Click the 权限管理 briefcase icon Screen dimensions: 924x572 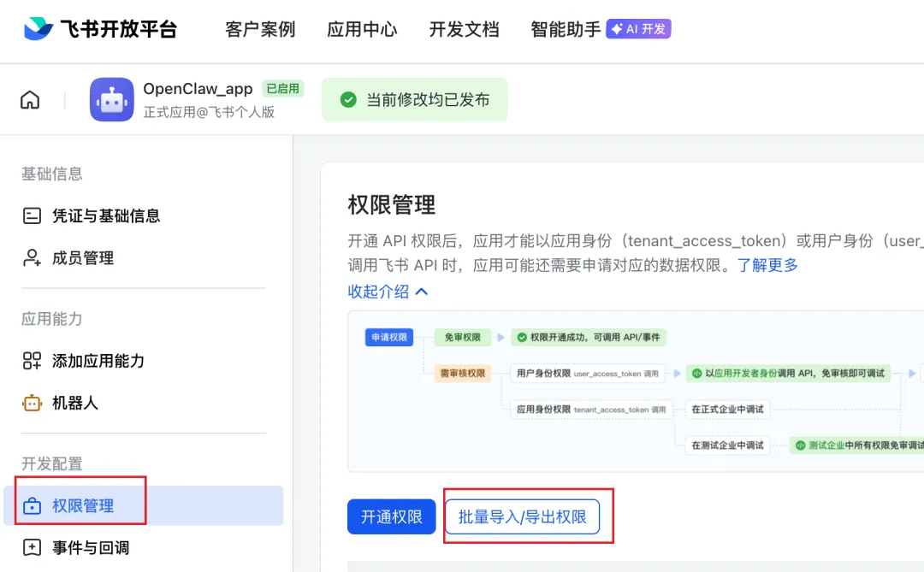tap(32, 505)
